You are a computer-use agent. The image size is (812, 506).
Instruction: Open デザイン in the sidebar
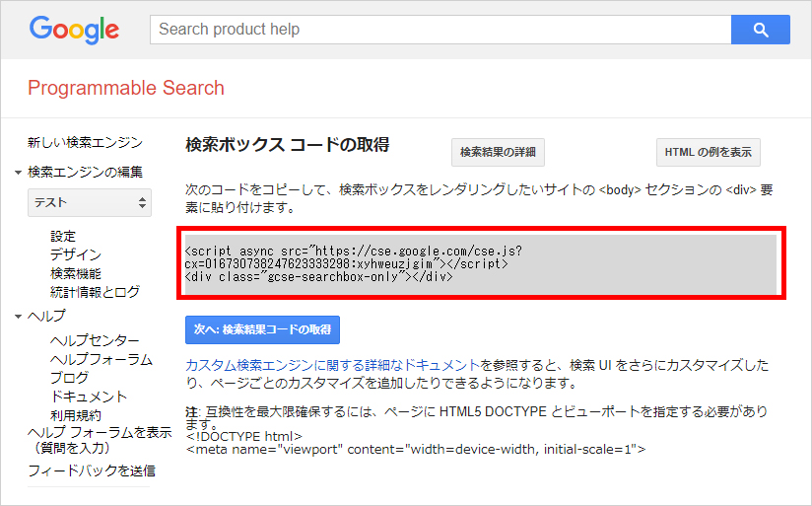76,254
